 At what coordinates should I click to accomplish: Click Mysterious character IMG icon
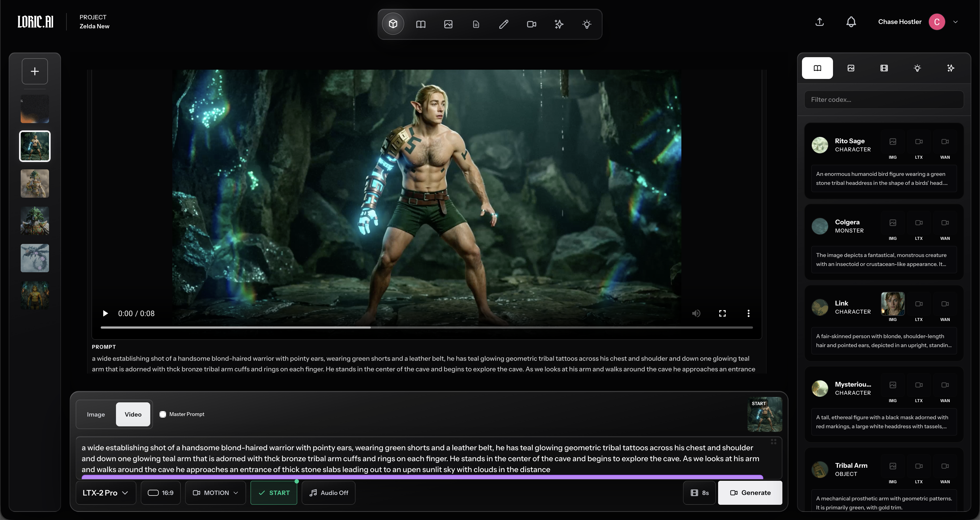pyautogui.click(x=893, y=385)
